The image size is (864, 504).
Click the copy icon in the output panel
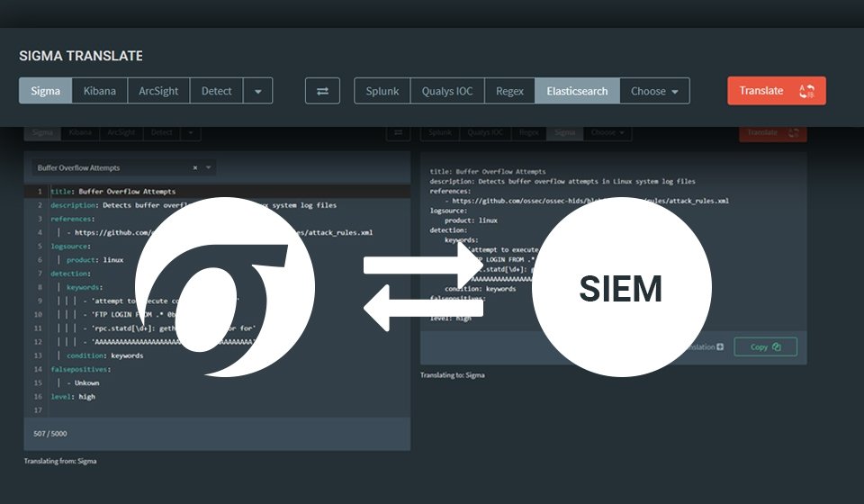776,346
